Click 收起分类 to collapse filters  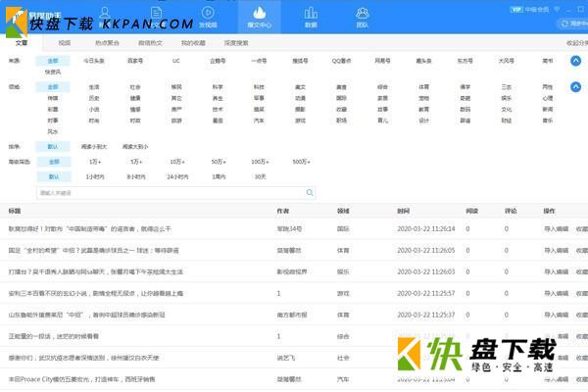coord(577,43)
